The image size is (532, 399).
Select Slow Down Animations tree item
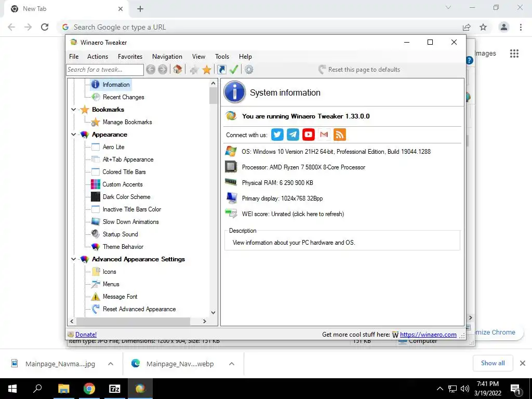click(130, 222)
